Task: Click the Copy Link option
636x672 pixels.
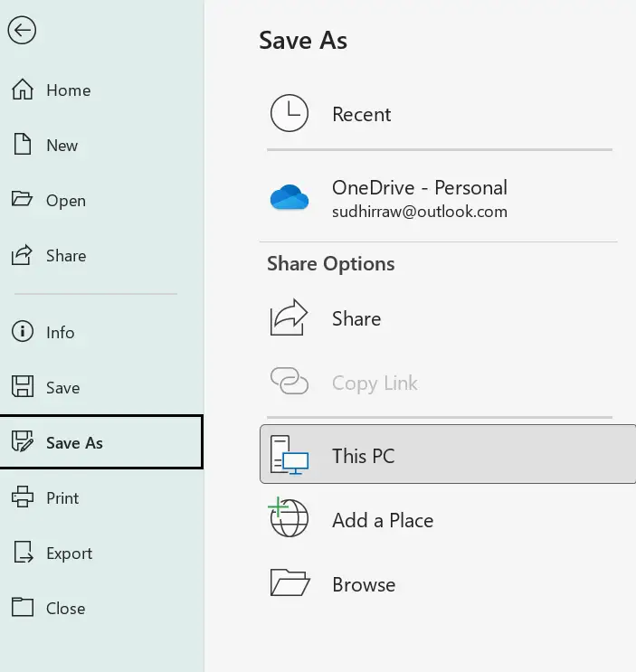Action: coord(375,383)
